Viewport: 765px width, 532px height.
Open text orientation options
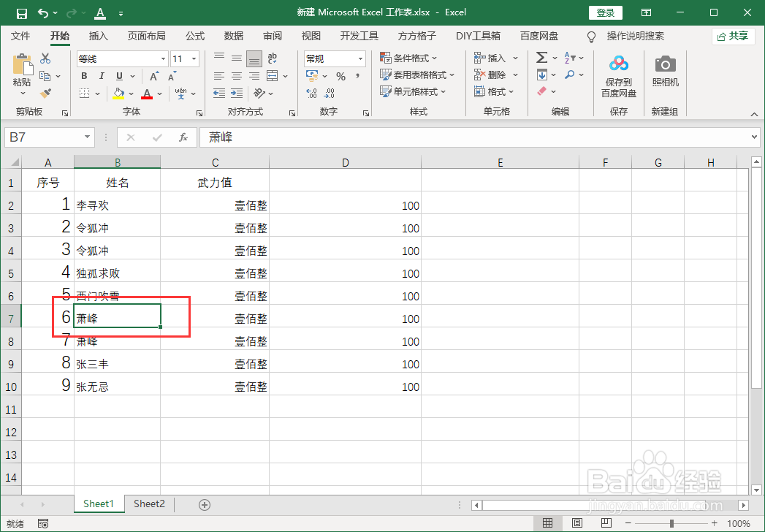click(259, 93)
